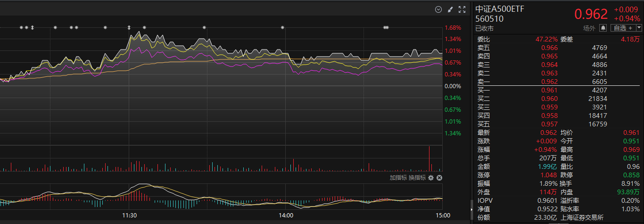Image resolution: width=644 pixels, height=224 pixels.
Task: Click the 跌停 limit-down price 0.858
Action: pos(632,175)
